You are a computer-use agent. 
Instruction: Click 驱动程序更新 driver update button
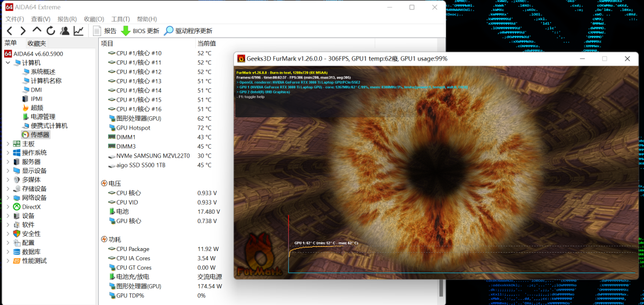pyautogui.click(x=188, y=31)
